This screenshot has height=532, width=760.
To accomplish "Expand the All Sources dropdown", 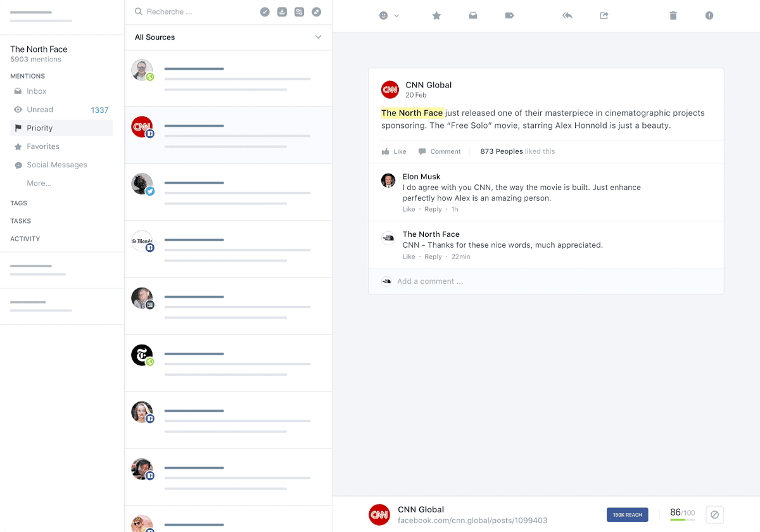I will coord(229,37).
